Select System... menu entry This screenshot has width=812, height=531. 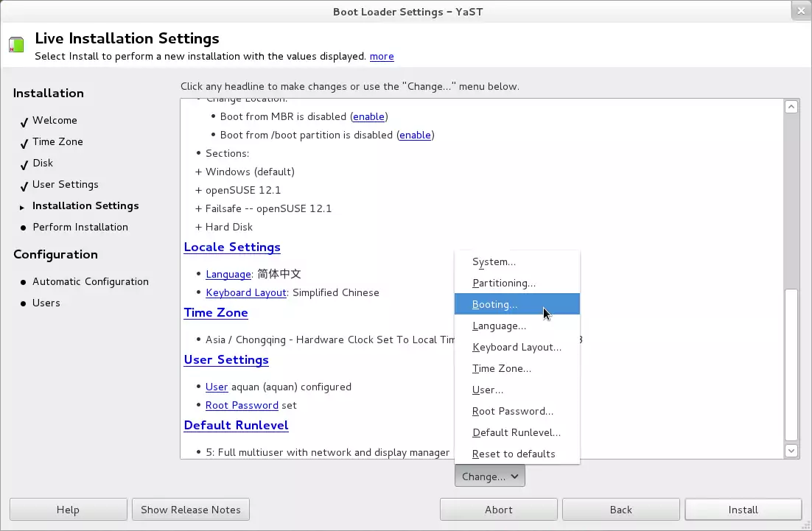pos(494,261)
